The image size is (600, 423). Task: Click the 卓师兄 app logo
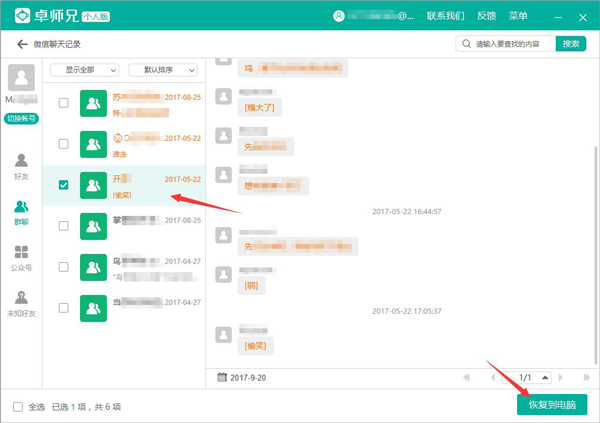click(x=23, y=16)
